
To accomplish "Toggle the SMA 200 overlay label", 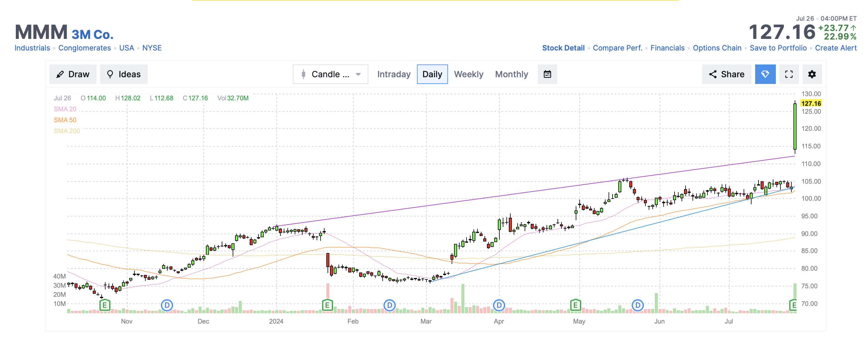I will click(67, 131).
